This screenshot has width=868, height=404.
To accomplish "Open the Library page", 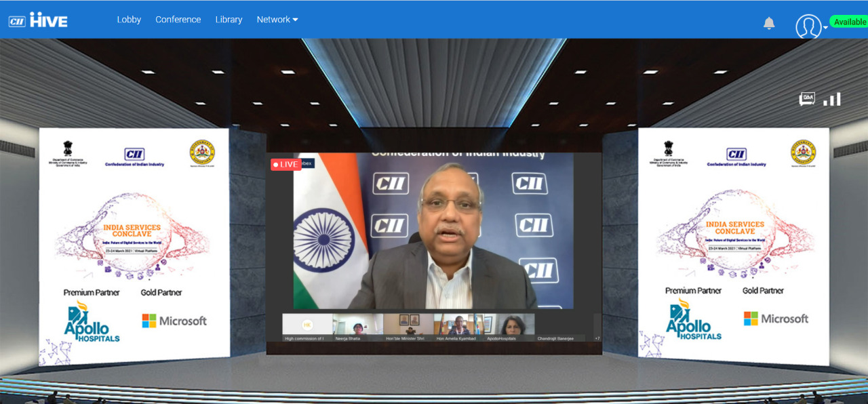I will [x=229, y=20].
